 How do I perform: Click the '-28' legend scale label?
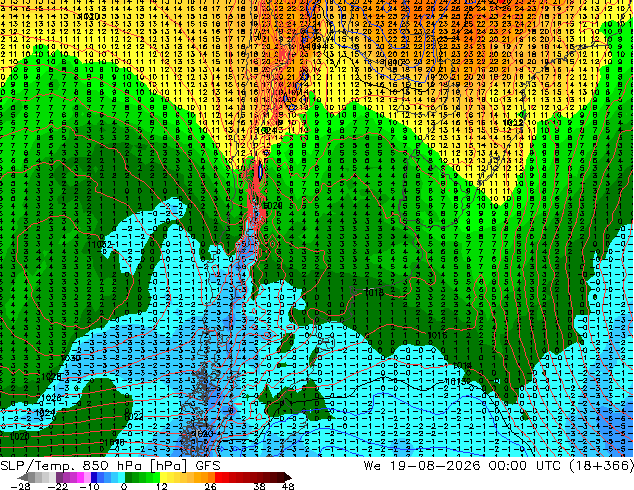tap(20, 486)
